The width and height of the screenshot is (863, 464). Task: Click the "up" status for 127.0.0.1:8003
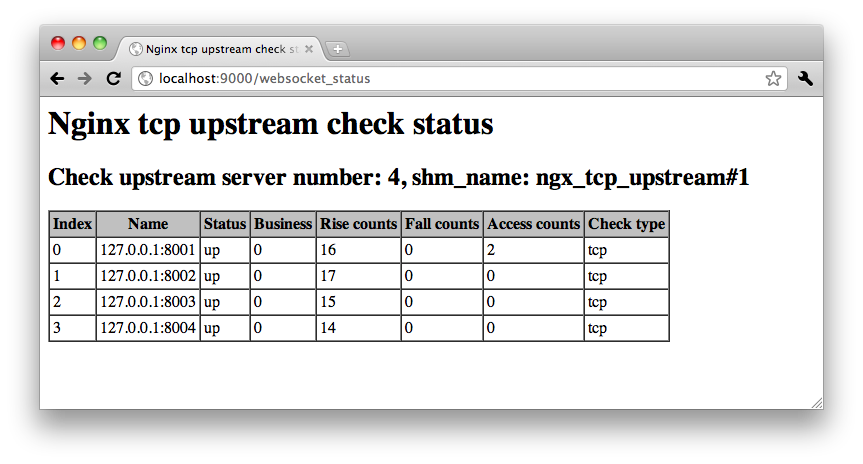[225, 302]
